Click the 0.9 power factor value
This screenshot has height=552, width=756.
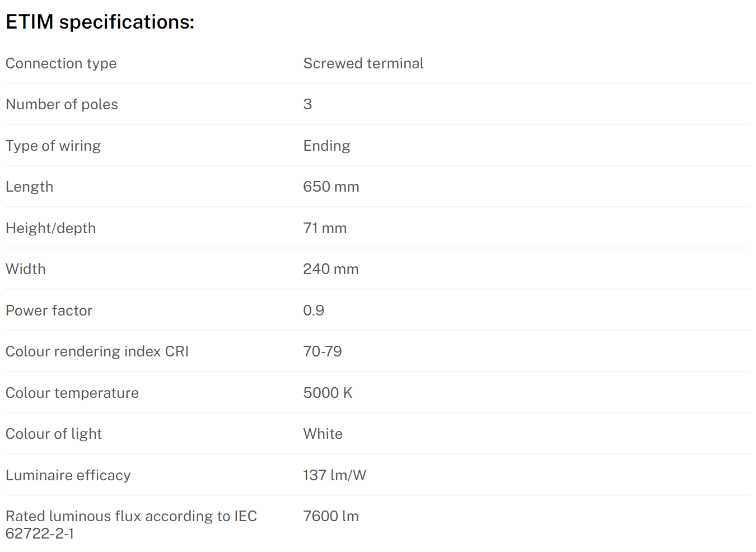coord(314,310)
